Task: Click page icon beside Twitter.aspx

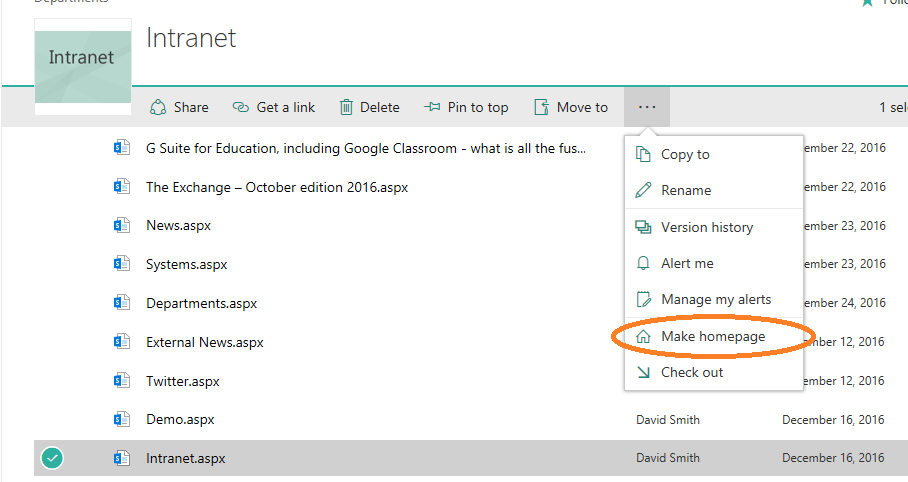Action: point(122,381)
